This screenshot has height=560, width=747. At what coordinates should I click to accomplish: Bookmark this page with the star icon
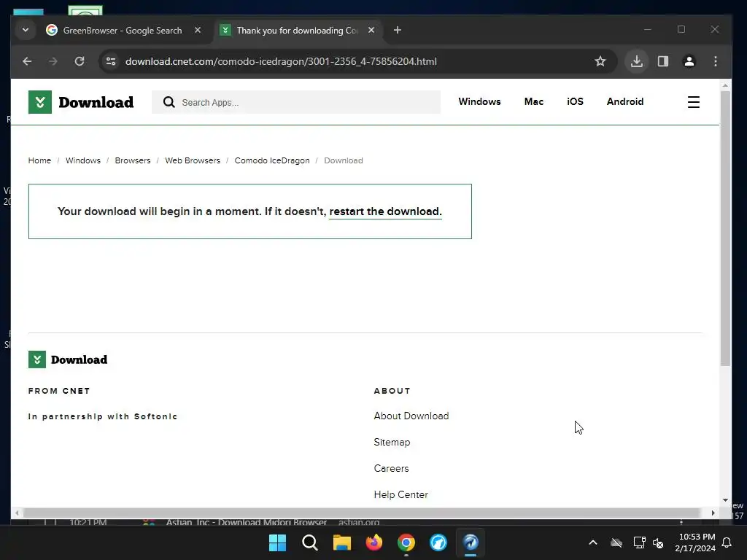point(600,61)
